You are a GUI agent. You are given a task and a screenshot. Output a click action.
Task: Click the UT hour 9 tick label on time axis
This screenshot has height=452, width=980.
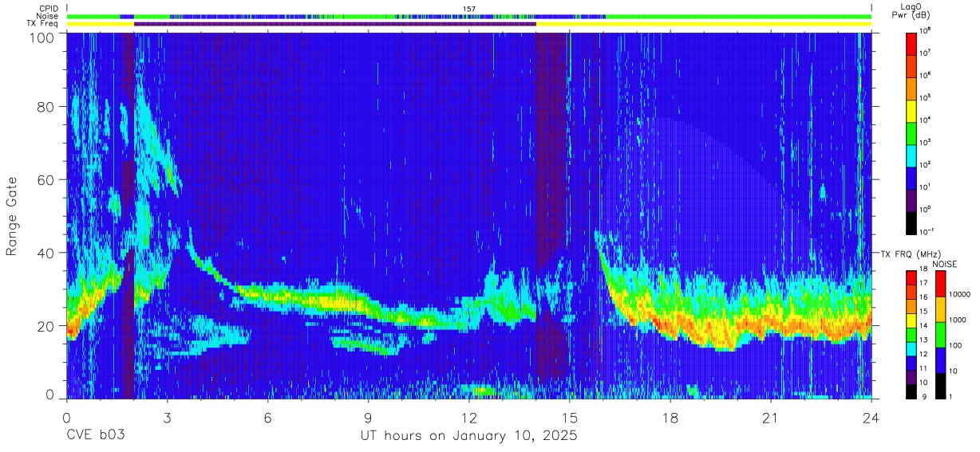coord(368,418)
